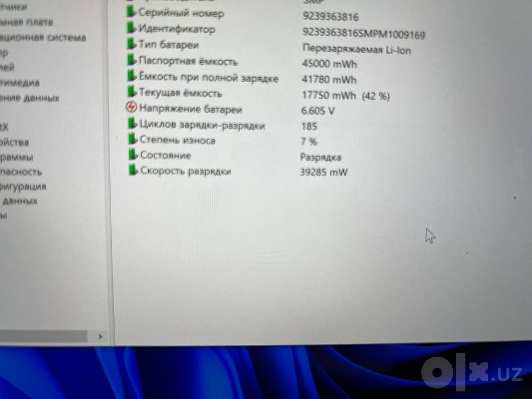Click the sidebar scroll-right arrow

click(100, 336)
